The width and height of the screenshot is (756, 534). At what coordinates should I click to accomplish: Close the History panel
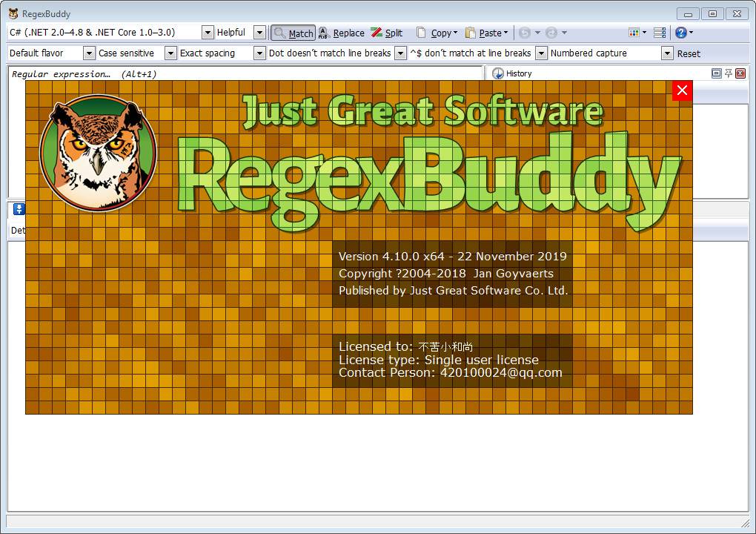coord(740,73)
